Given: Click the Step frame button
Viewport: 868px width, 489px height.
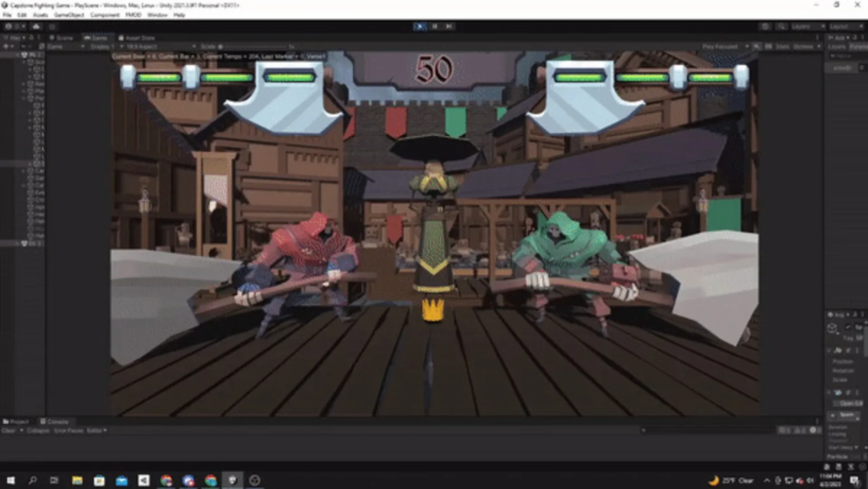Looking at the screenshot, I should (449, 27).
